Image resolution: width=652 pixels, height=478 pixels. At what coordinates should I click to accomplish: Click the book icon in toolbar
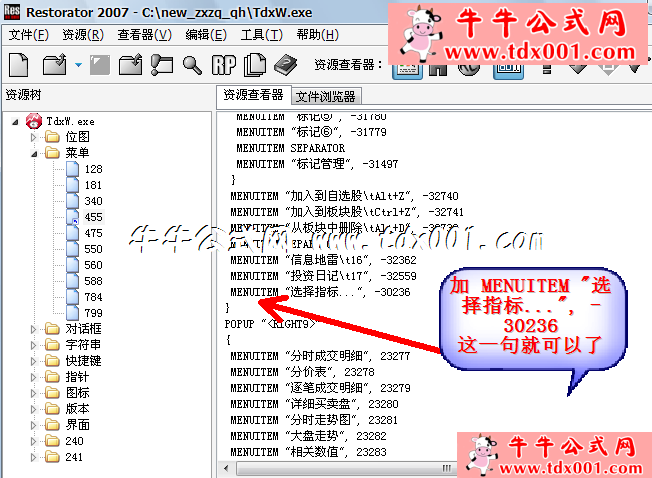[x=284, y=65]
